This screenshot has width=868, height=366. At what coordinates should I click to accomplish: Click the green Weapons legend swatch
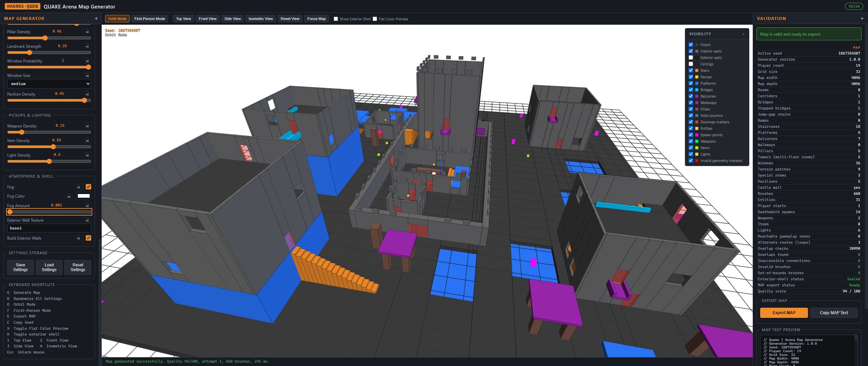pyautogui.click(x=697, y=141)
